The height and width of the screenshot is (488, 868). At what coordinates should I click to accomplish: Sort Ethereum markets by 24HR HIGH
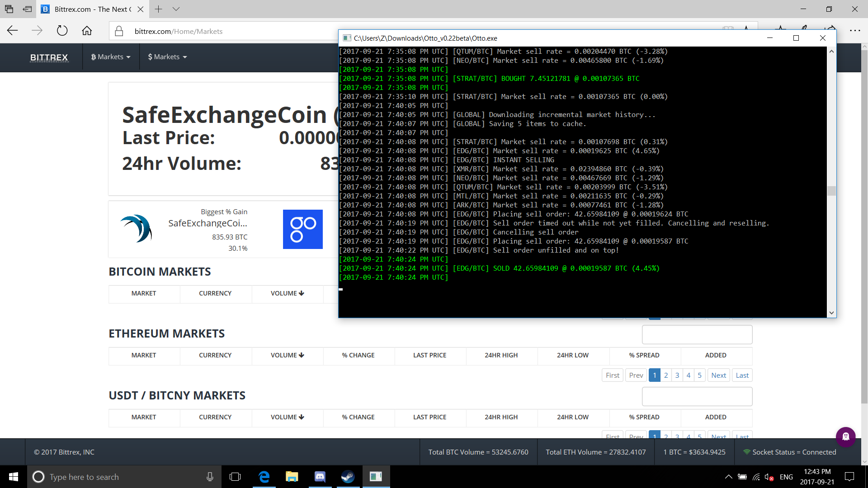click(501, 355)
